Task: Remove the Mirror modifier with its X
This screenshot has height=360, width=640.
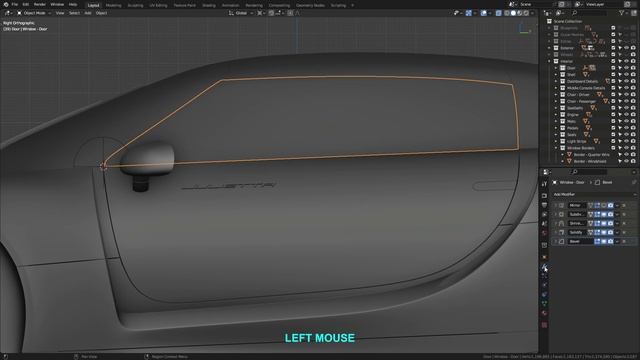Action: [x=624, y=205]
